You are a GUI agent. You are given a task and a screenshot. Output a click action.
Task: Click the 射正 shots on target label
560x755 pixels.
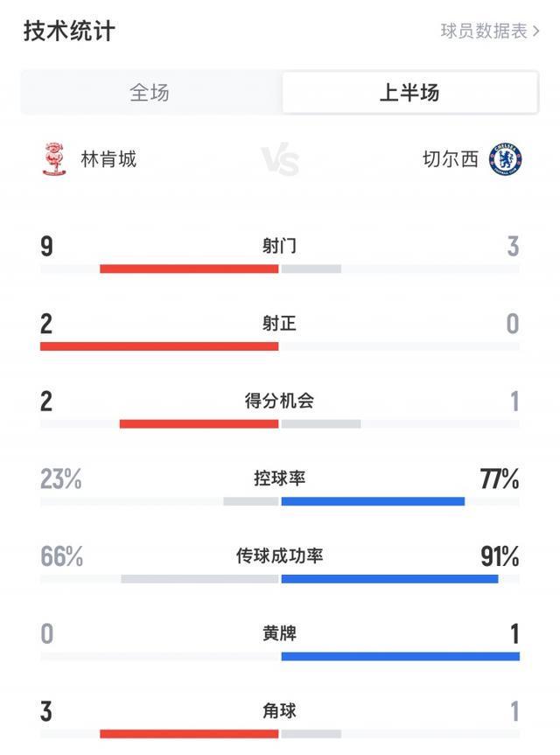[280, 324]
